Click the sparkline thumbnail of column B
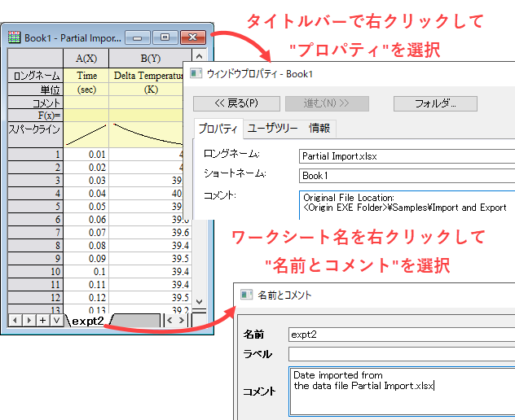This screenshot has width=515, height=420. [x=146, y=135]
